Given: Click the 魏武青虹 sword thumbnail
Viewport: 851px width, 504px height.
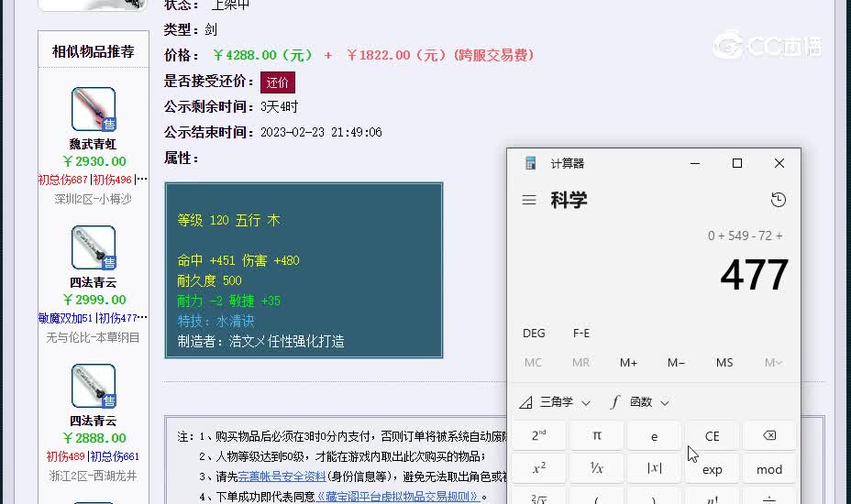Looking at the screenshot, I should (x=94, y=109).
